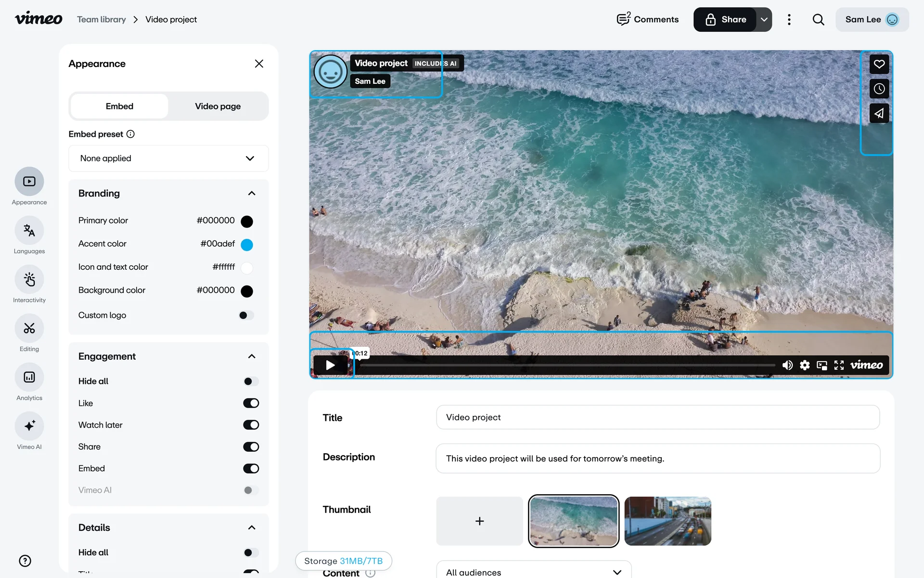The height and width of the screenshot is (578, 924).
Task: Open the Analytics sidebar panel
Action: (x=29, y=377)
